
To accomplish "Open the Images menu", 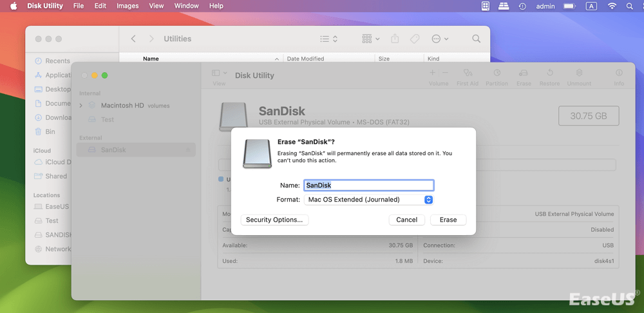I will point(128,6).
